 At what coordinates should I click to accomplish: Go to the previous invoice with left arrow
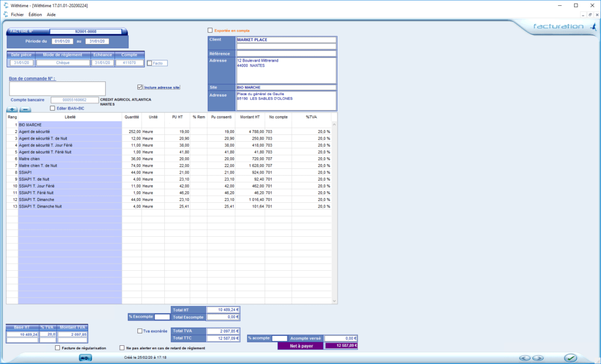(524, 358)
